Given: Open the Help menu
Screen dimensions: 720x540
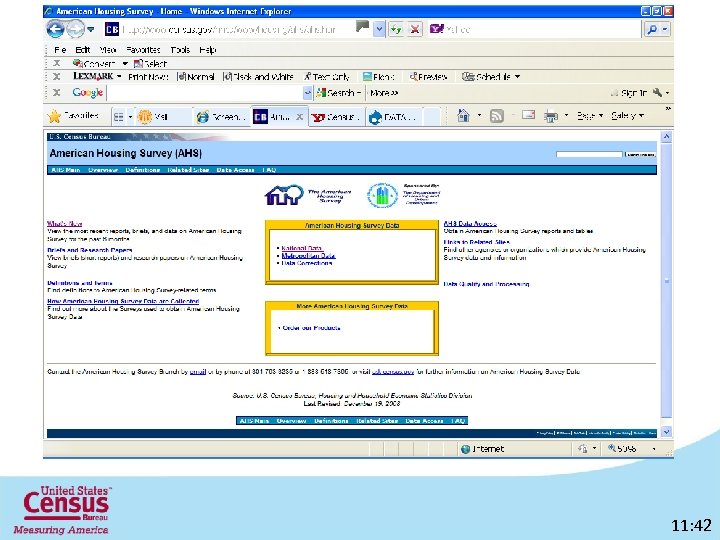Looking at the screenshot, I should 208,50.
